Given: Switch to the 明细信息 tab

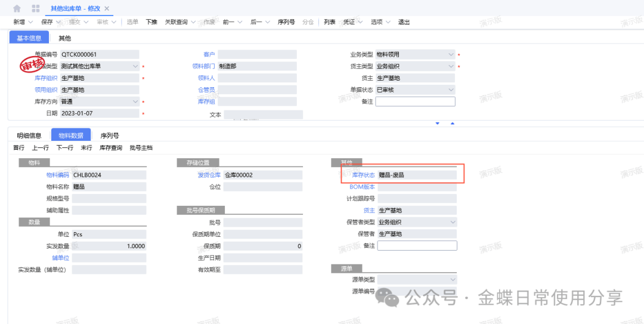Looking at the screenshot, I should [29, 135].
